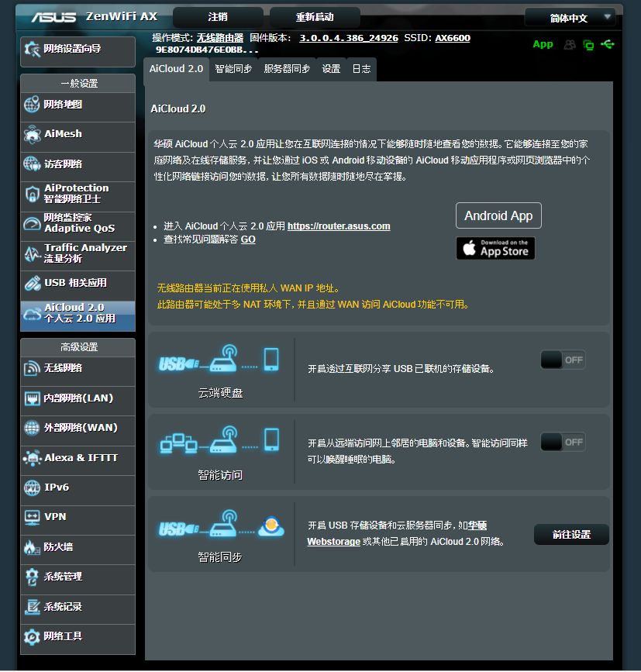Open the network map globe icon

[32, 104]
